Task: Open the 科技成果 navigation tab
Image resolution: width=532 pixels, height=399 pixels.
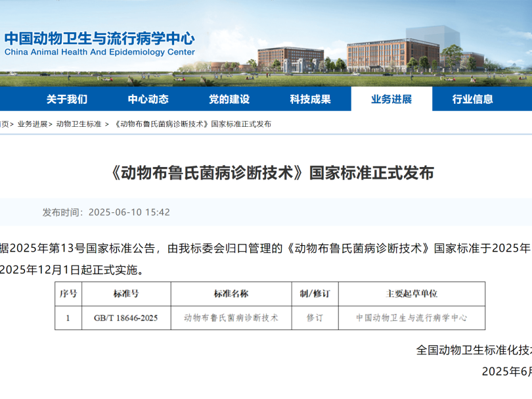Action: [x=310, y=99]
